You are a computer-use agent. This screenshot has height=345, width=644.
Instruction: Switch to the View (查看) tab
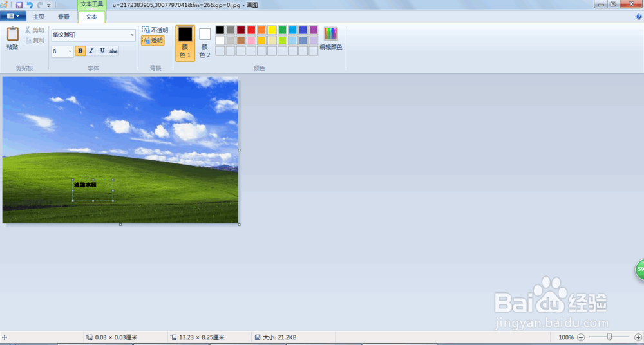point(64,17)
